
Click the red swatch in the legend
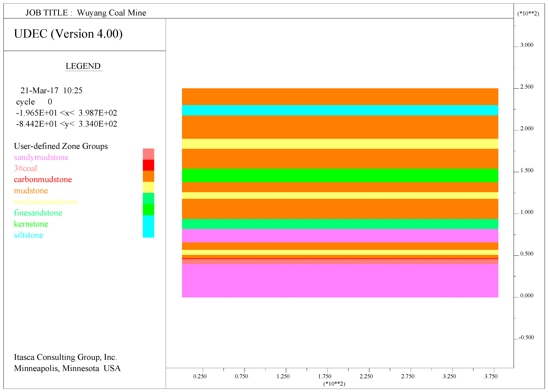[148, 165]
